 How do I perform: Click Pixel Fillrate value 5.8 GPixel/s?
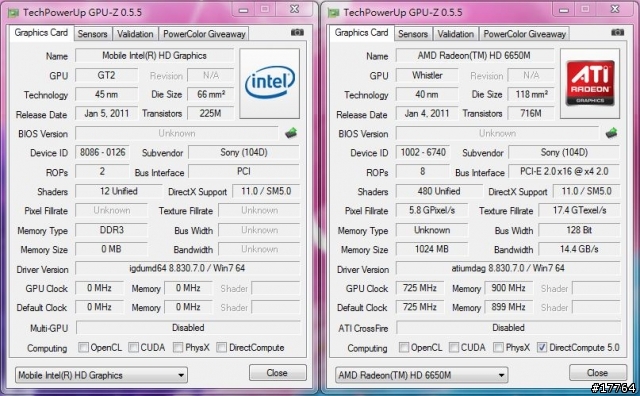(x=432, y=210)
